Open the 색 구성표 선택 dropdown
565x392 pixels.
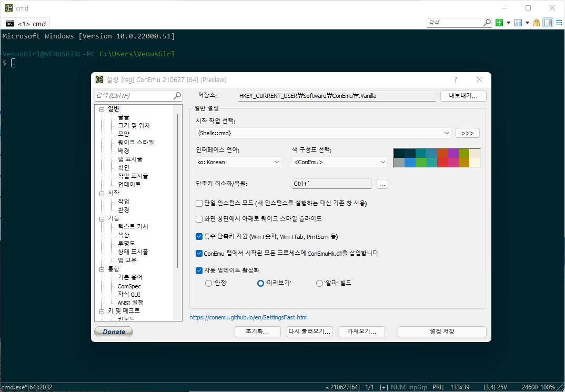[340, 162]
